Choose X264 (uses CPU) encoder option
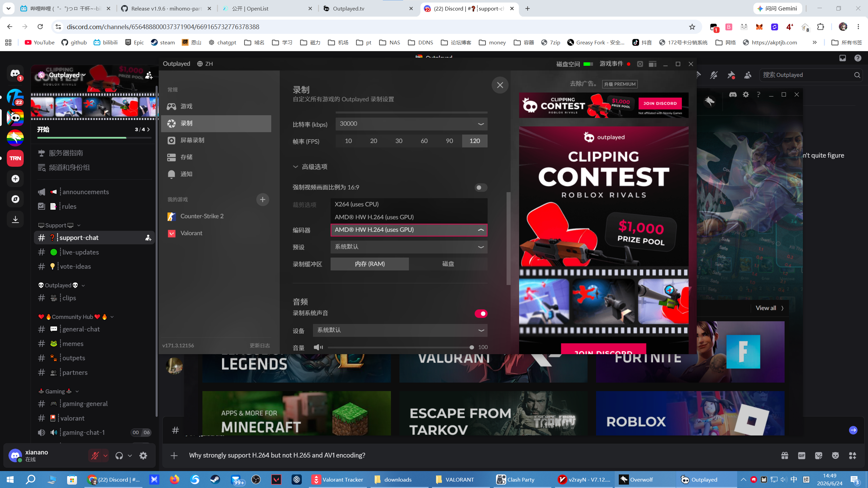This screenshot has height=488, width=868. click(x=409, y=204)
